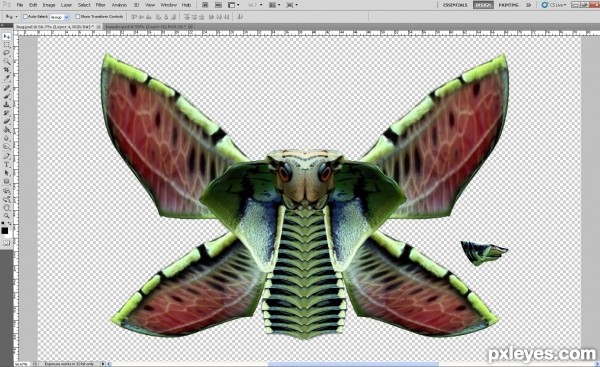
Task: Open the Analysis menu
Action: [x=119, y=5]
